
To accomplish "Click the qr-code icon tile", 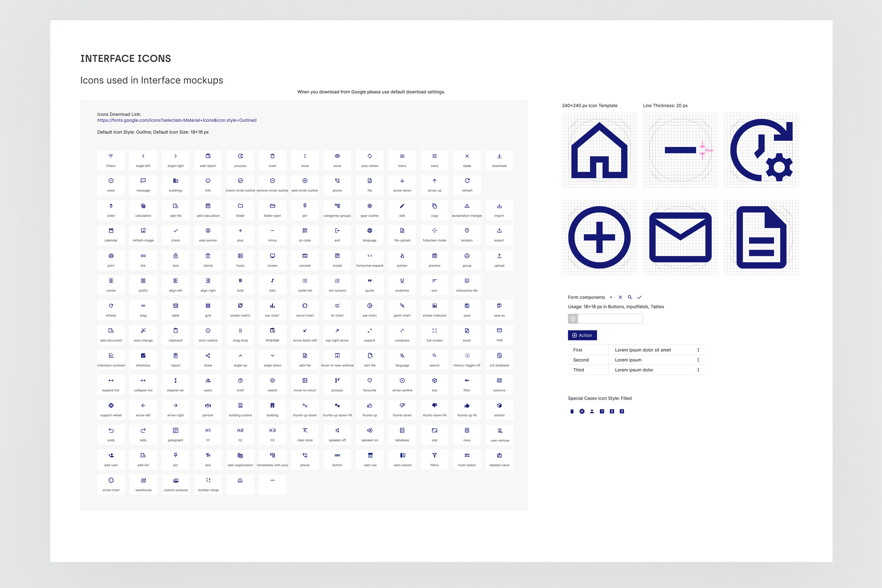I will pos(305,234).
